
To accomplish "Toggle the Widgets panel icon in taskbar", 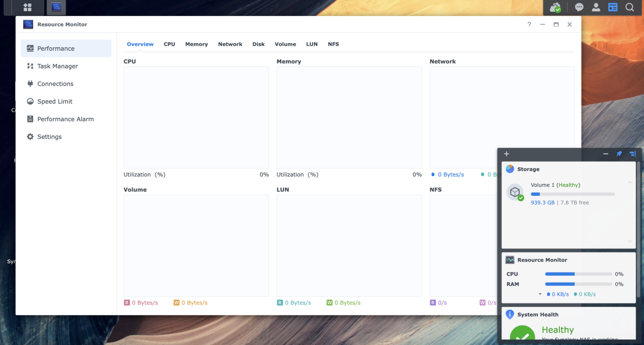I will (612, 8).
